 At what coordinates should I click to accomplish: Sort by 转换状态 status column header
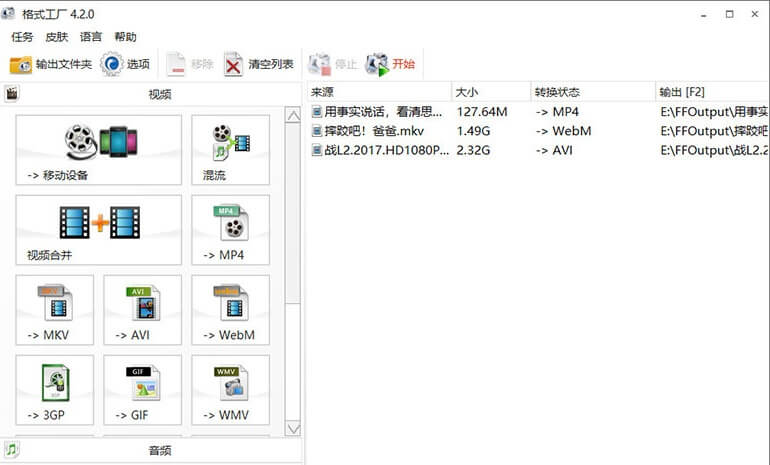tap(593, 92)
